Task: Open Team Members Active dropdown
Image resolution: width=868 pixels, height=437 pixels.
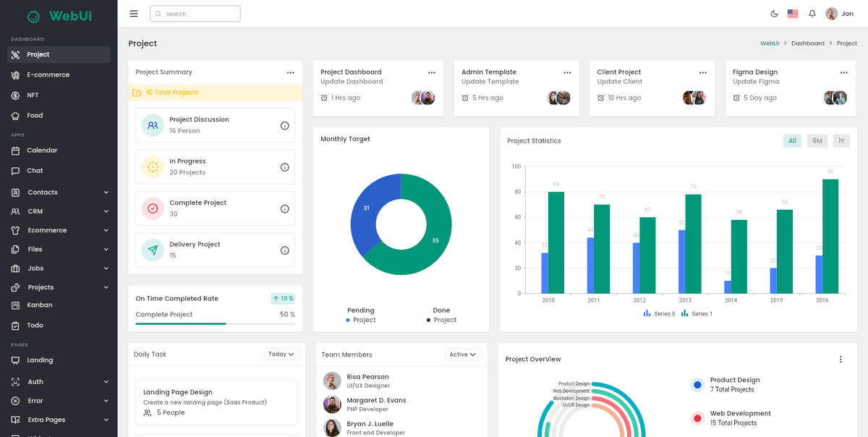Action: click(464, 355)
